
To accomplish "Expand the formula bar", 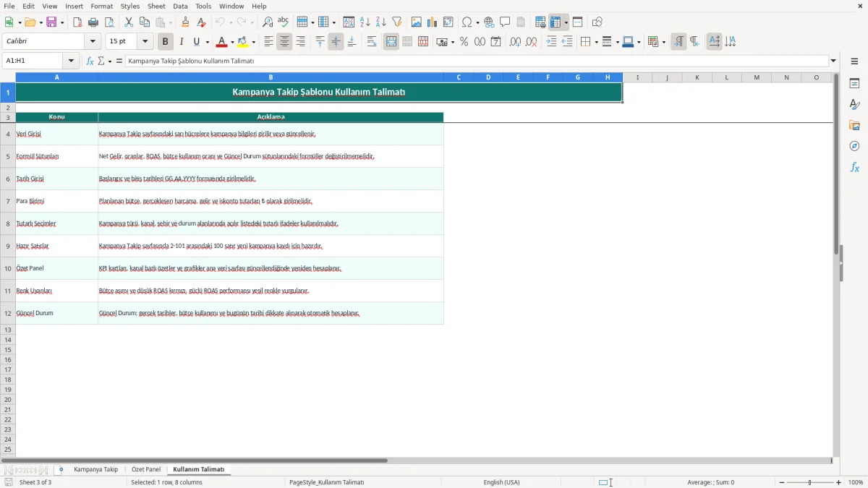I will (833, 61).
